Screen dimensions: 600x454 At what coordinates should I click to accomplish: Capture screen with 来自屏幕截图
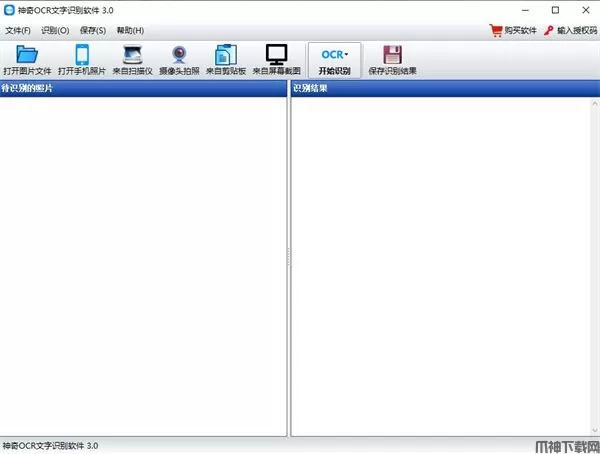pos(277,60)
